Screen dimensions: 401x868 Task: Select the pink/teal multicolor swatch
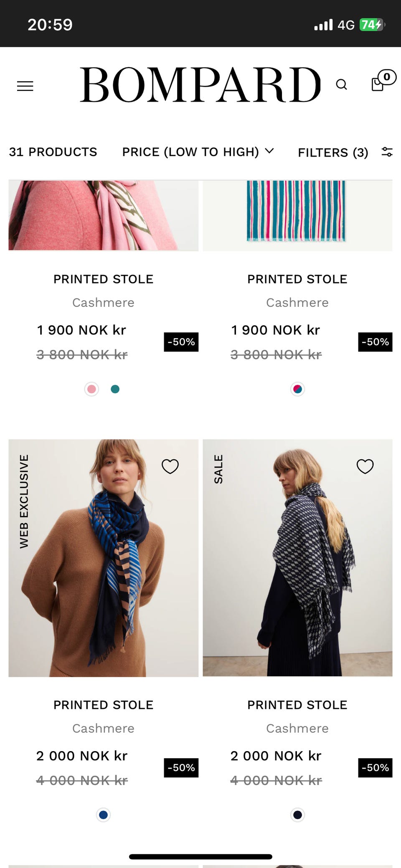pos(297,389)
